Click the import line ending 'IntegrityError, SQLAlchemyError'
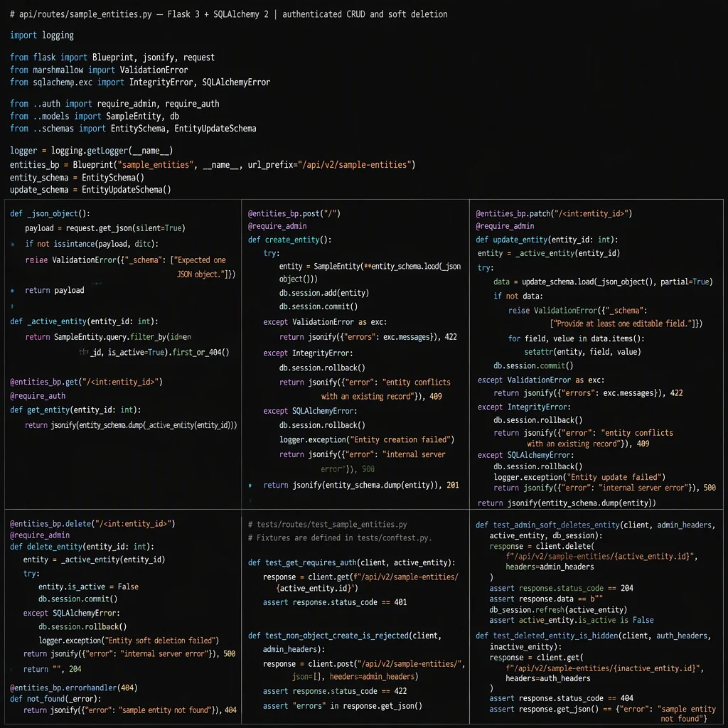The height and width of the screenshot is (728, 728). (x=140, y=82)
